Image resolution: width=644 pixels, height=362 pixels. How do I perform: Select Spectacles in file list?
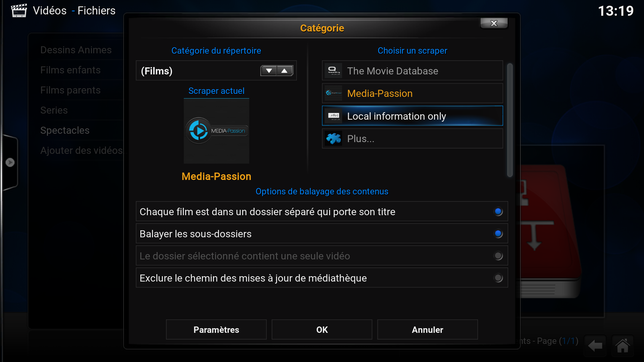pyautogui.click(x=65, y=130)
